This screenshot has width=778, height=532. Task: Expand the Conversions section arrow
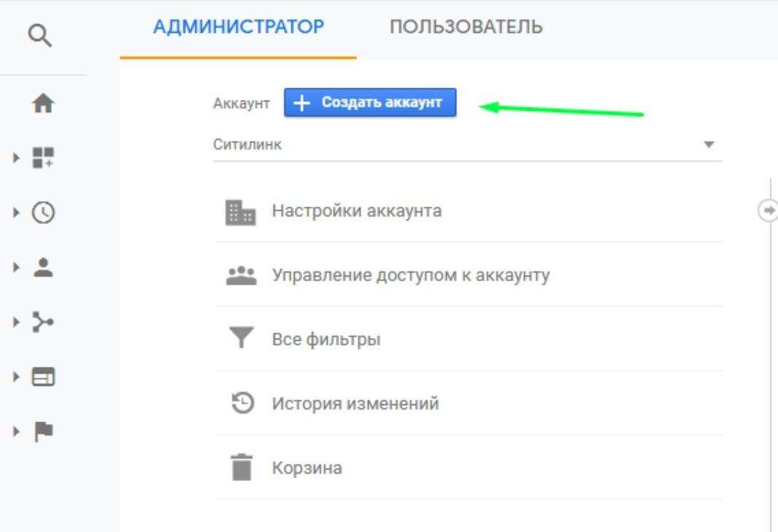point(16,431)
